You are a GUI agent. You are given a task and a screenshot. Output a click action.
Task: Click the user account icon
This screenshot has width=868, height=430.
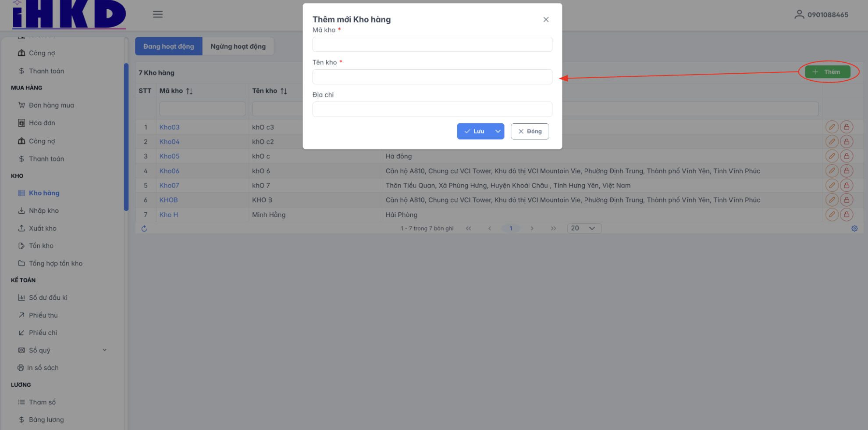coord(799,14)
